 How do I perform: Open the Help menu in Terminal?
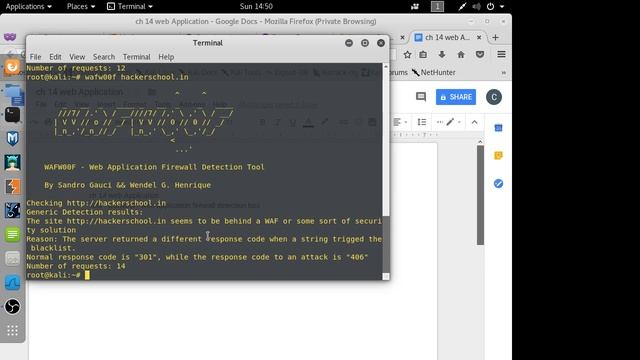coord(166,57)
